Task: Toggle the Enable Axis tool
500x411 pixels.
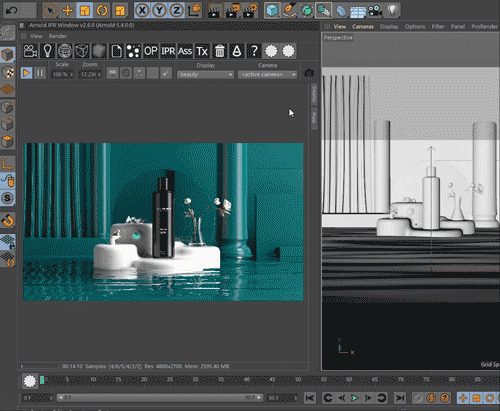Action: click(8, 163)
